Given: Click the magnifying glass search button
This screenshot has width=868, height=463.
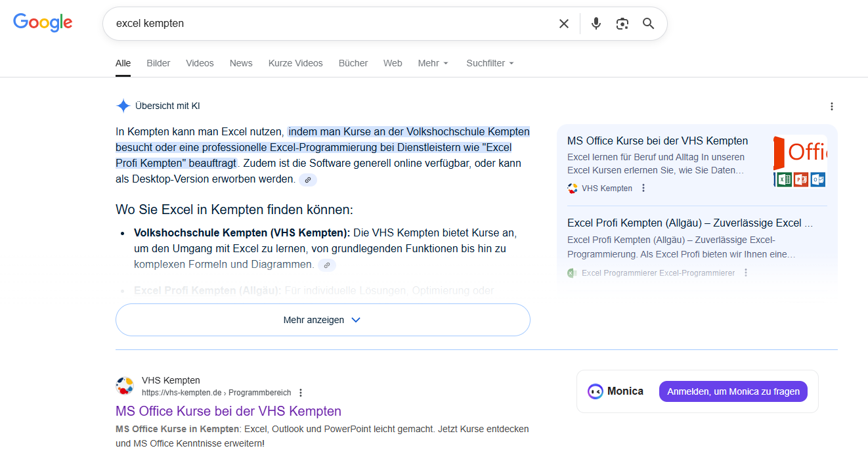Looking at the screenshot, I should (648, 24).
